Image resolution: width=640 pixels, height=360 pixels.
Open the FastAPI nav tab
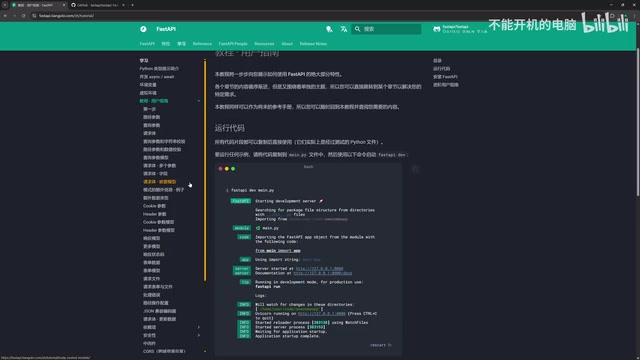(x=147, y=44)
